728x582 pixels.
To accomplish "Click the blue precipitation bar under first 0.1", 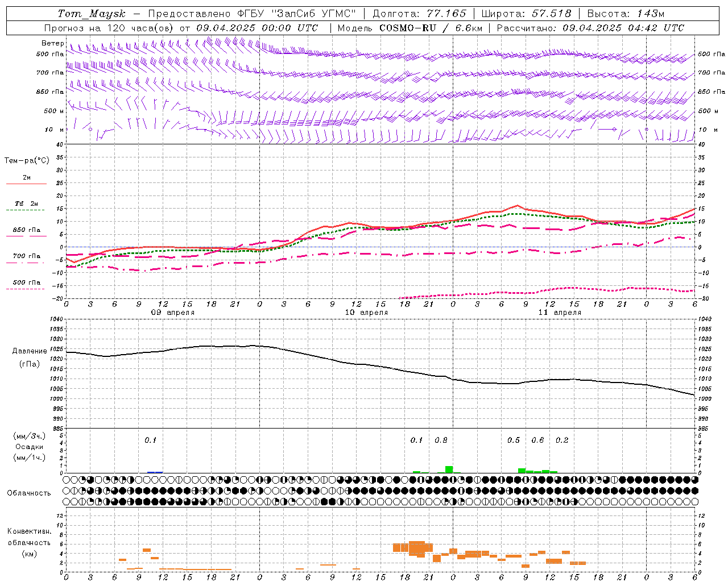I will pyautogui.click(x=155, y=472).
